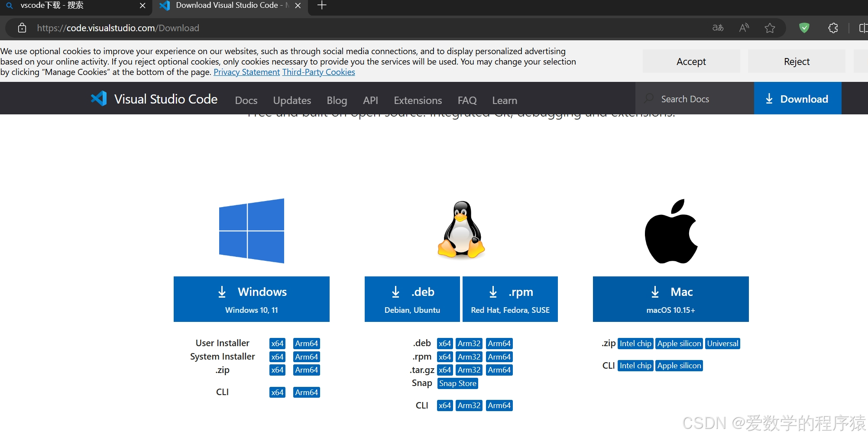Go to the Blog page
Screen dimensions: 868x438
337,101
